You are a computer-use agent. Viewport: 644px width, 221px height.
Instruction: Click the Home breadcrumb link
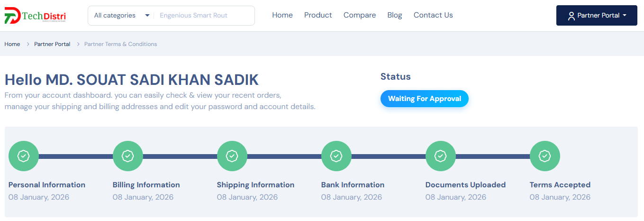coord(12,44)
